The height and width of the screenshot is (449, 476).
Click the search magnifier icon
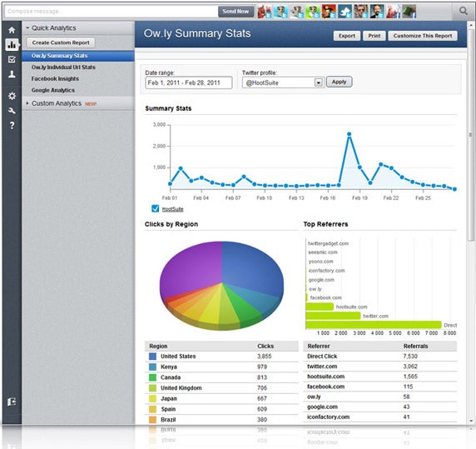pyautogui.click(x=464, y=11)
